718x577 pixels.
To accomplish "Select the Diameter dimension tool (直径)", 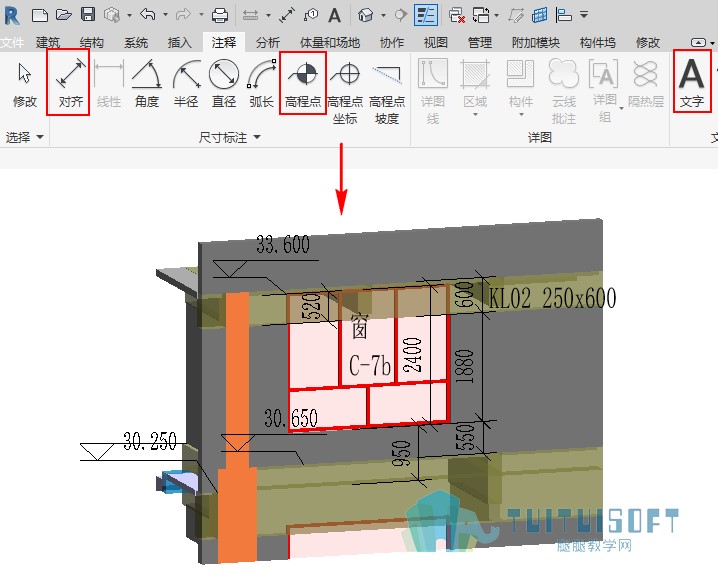I will 224,83.
